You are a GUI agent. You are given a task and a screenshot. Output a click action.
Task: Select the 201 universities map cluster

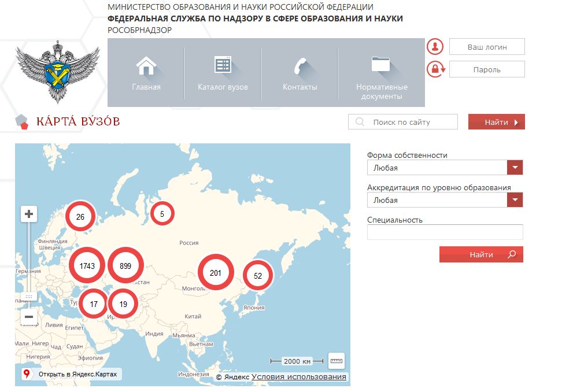pyautogui.click(x=216, y=272)
